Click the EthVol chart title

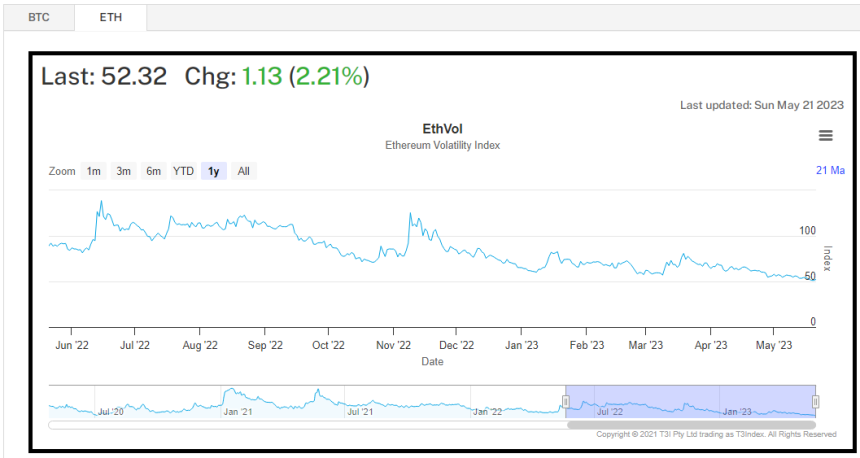click(x=442, y=129)
